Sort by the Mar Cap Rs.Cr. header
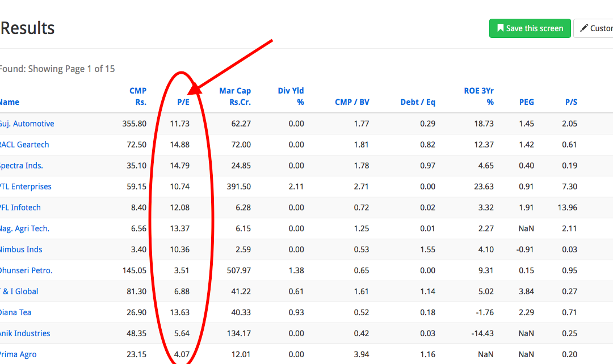 point(235,96)
